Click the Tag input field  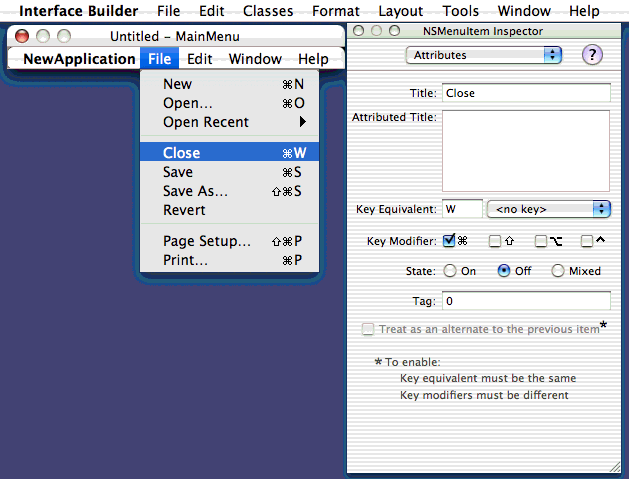point(525,301)
